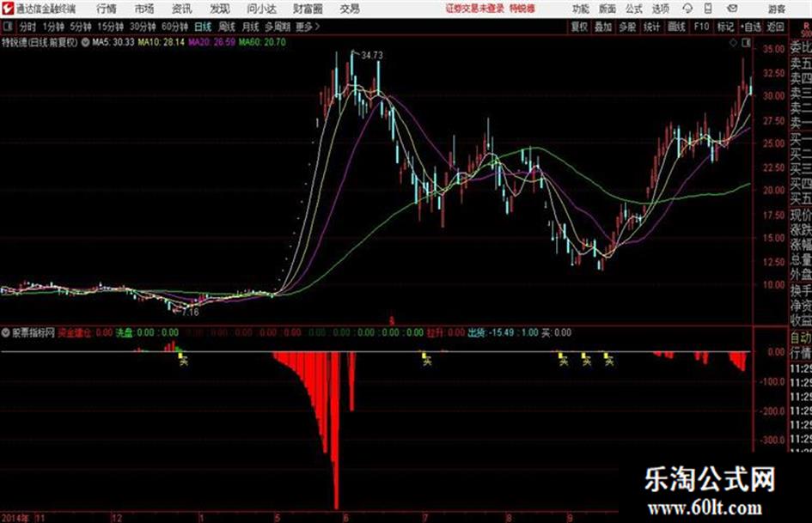This screenshot has height=523, width=812.
Task: Open the 问小达 menu
Action: [261, 9]
